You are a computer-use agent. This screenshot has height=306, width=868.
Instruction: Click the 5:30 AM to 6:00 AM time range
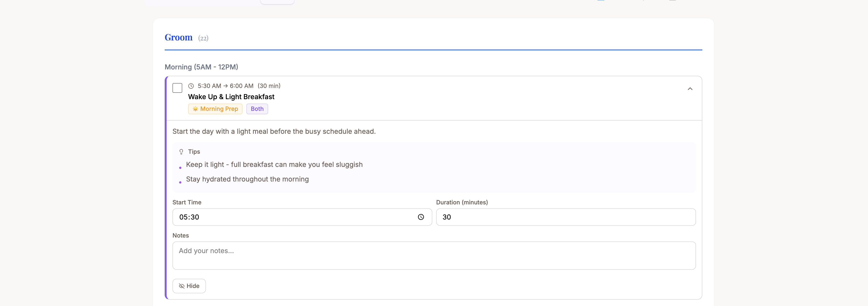point(225,86)
